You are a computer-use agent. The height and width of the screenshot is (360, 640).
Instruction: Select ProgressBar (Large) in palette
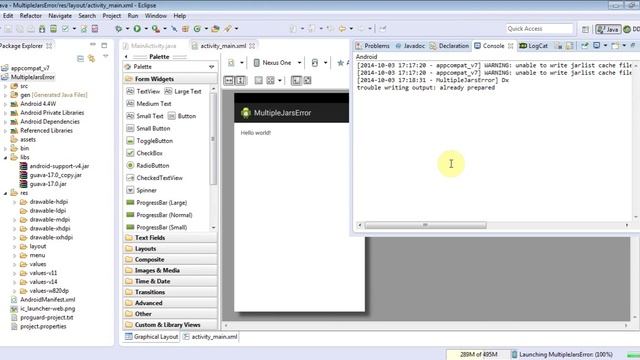157,203
